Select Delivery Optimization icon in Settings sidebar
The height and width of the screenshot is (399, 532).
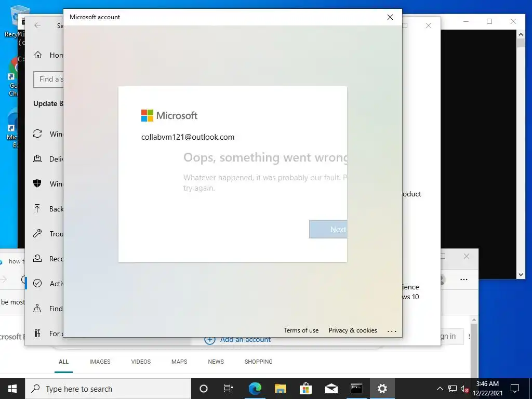click(37, 158)
